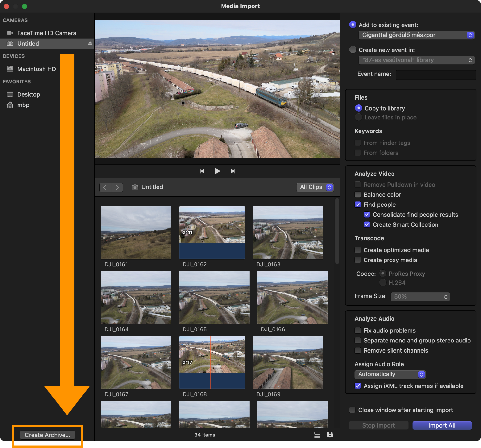
Task: Switch to list view
Action: click(317, 435)
